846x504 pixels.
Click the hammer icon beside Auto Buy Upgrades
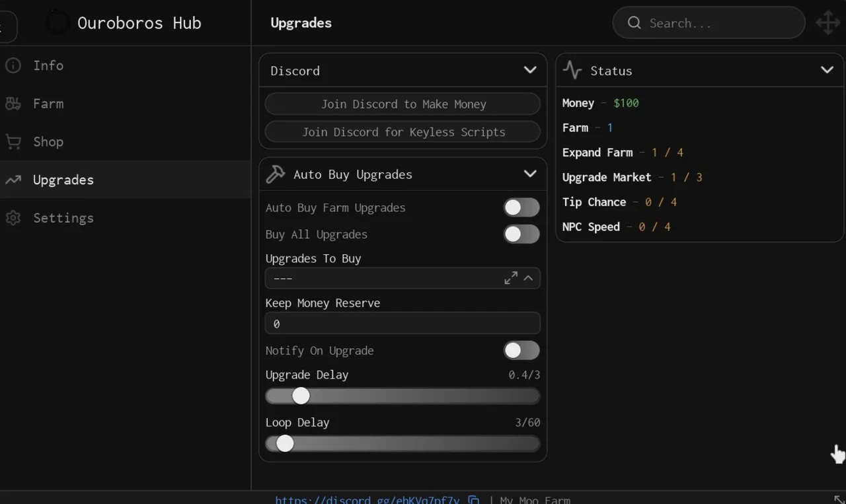coord(275,174)
